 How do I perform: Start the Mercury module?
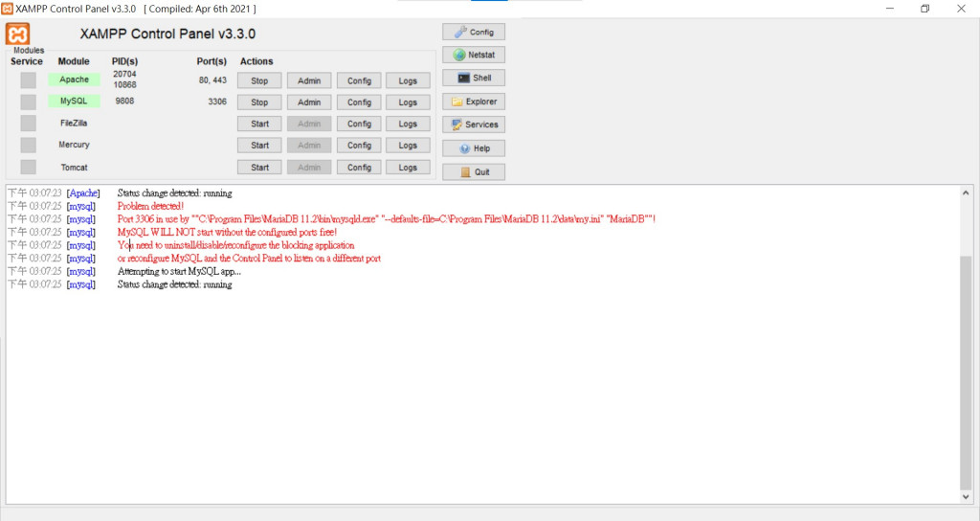pos(259,146)
